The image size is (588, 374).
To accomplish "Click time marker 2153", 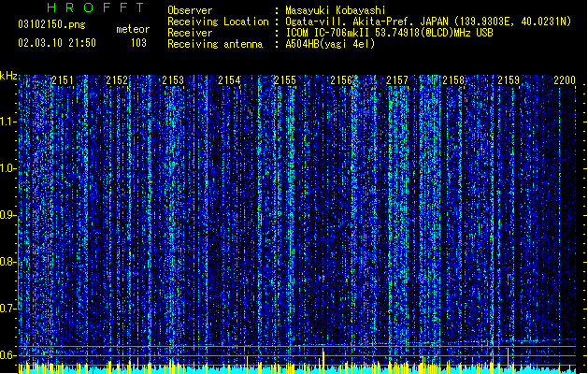I will pos(173,80).
